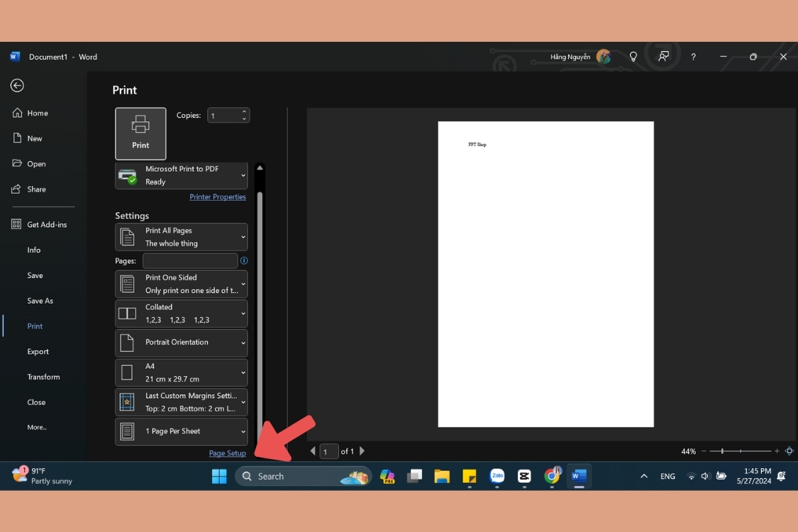This screenshot has height=532, width=798.
Task: Select the Print tab in the sidebar
Action: [x=35, y=326]
